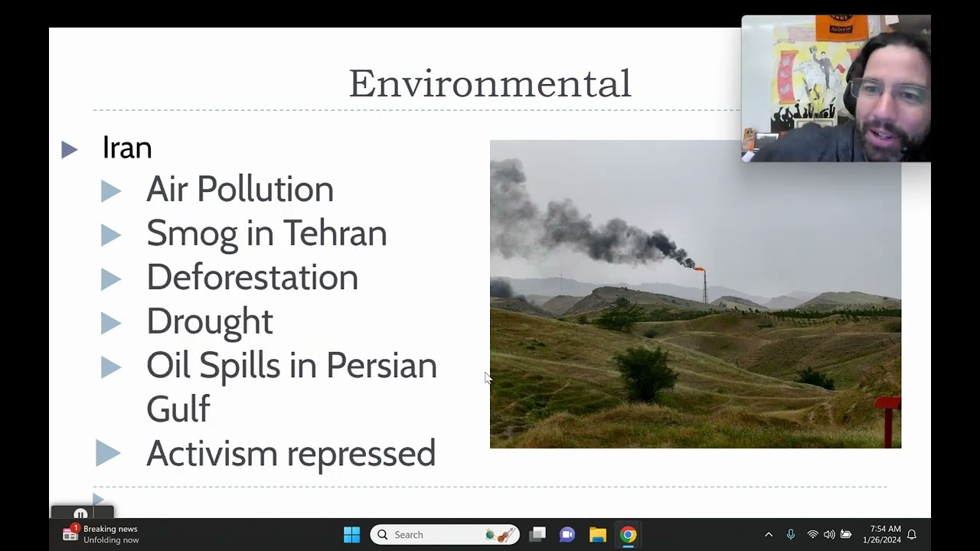
Task: Switch to Google Chrome on taskbar
Action: point(628,534)
